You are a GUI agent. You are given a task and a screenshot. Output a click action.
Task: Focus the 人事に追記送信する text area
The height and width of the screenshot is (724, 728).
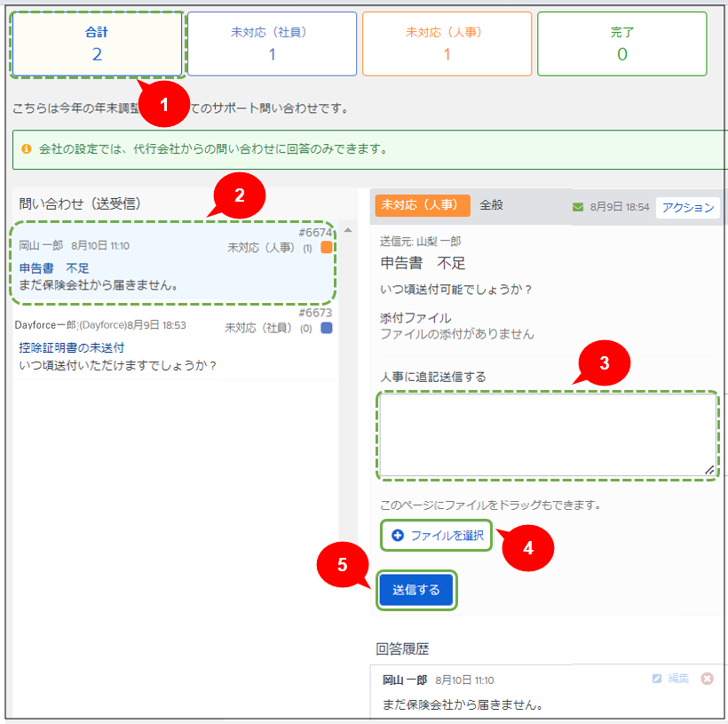[546, 435]
